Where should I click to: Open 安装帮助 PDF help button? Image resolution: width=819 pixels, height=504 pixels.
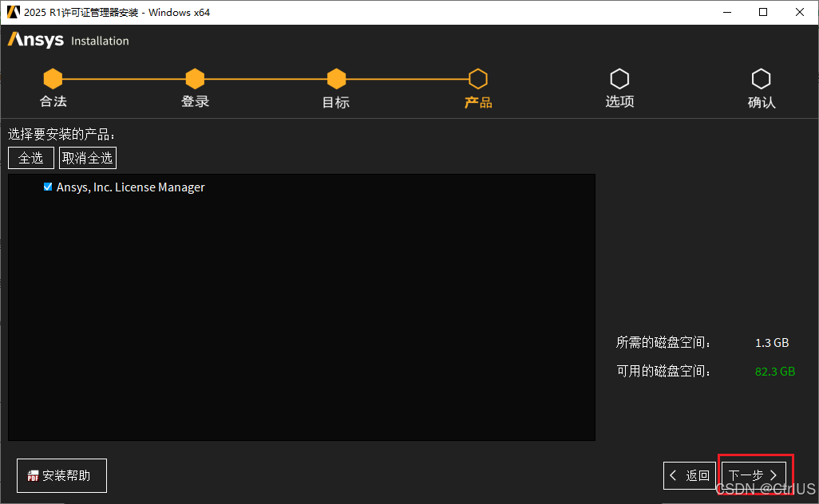61,475
